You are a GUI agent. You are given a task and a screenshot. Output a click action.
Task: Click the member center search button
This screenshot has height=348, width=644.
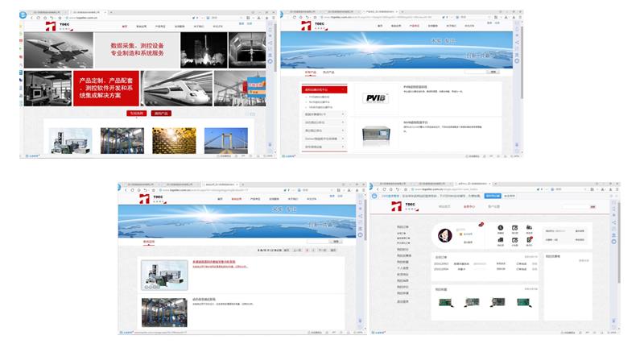592,207
